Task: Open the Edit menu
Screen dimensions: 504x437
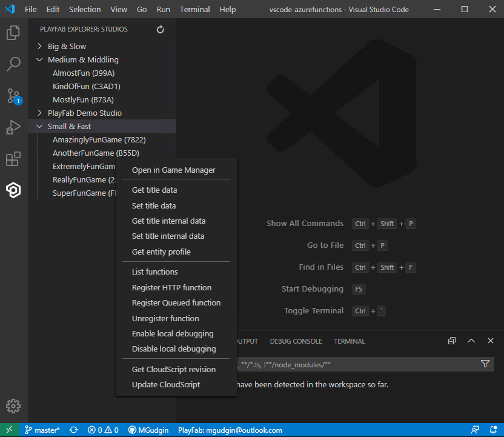Action: (53, 9)
